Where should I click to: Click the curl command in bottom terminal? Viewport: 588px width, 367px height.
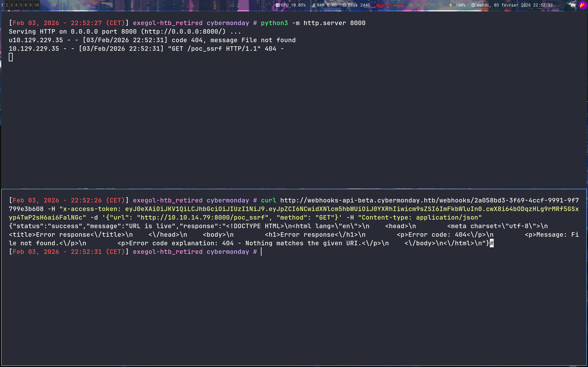[x=268, y=200]
